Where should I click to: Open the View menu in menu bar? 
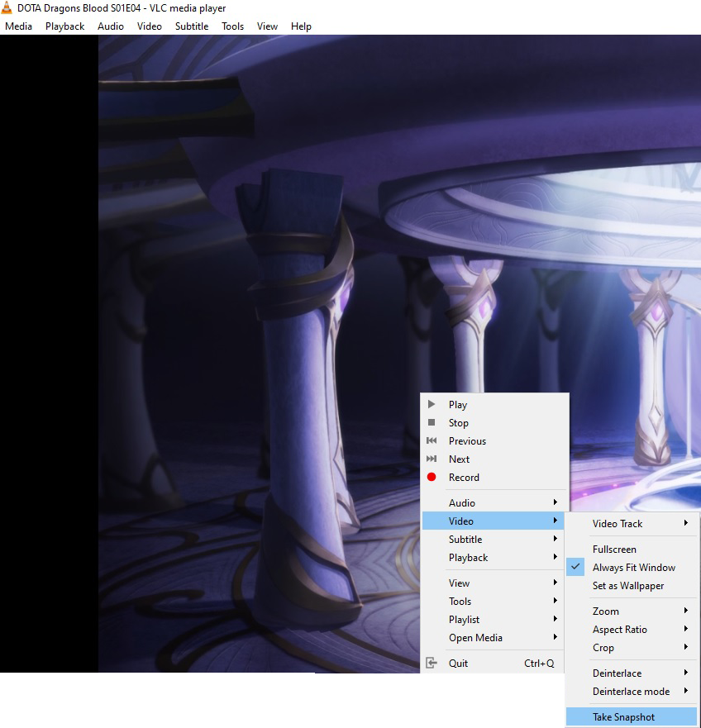[x=267, y=26]
